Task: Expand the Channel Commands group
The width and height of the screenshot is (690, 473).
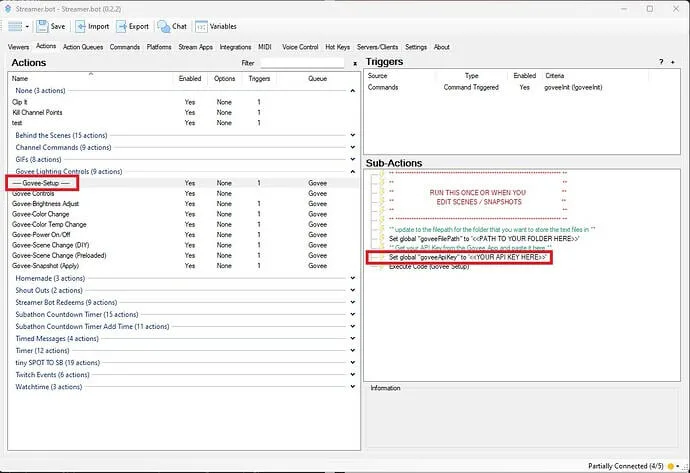Action: point(352,147)
